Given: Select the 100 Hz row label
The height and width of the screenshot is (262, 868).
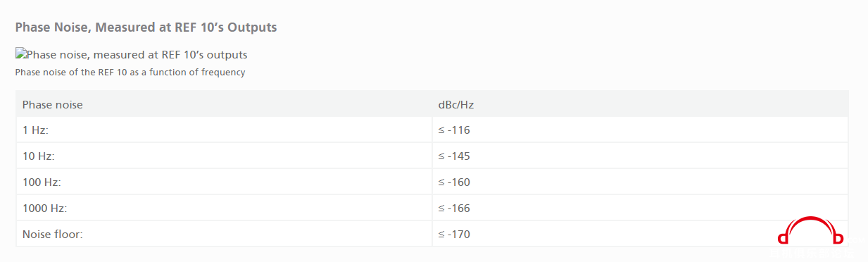Looking at the screenshot, I should click(x=42, y=182).
